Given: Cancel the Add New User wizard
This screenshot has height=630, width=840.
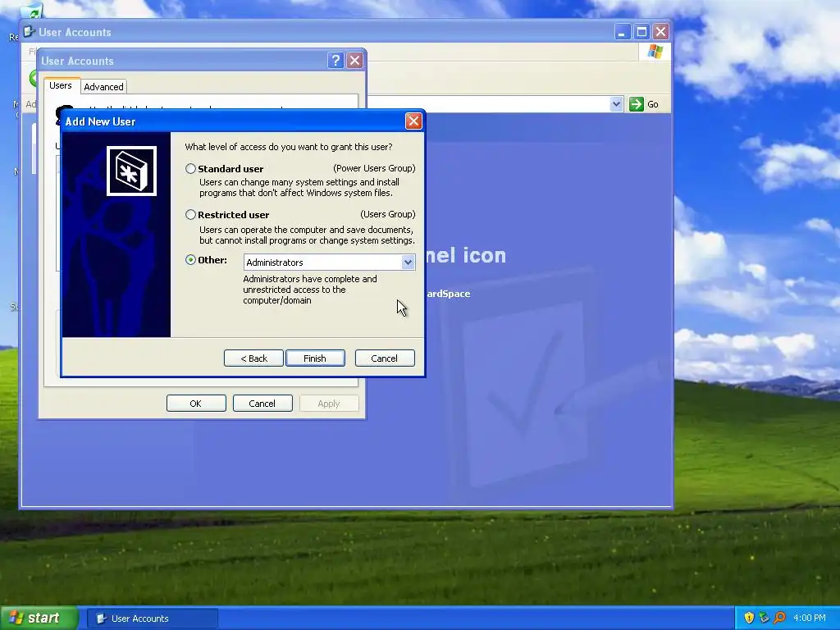Looking at the screenshot, I should [x=385, y=358].
